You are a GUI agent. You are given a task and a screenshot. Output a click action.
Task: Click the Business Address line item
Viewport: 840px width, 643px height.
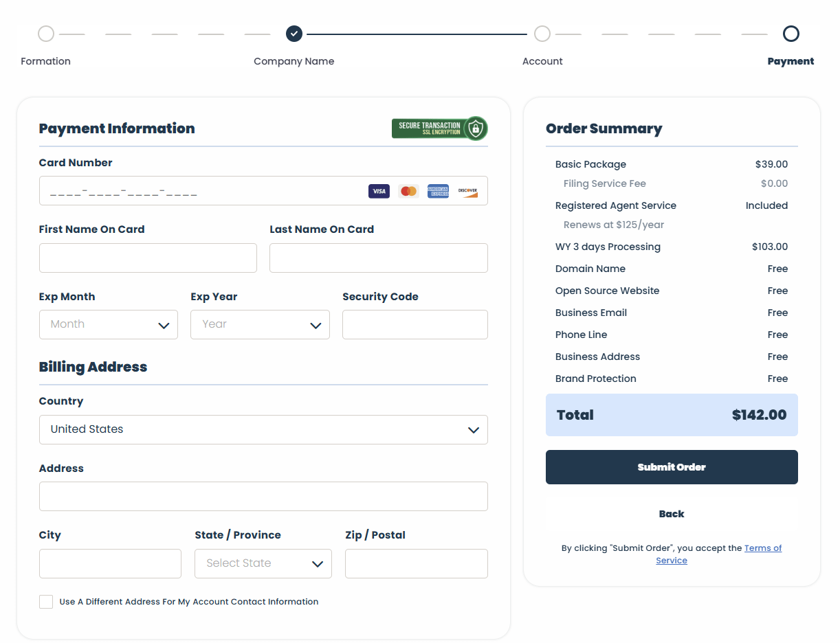[672, 357]
